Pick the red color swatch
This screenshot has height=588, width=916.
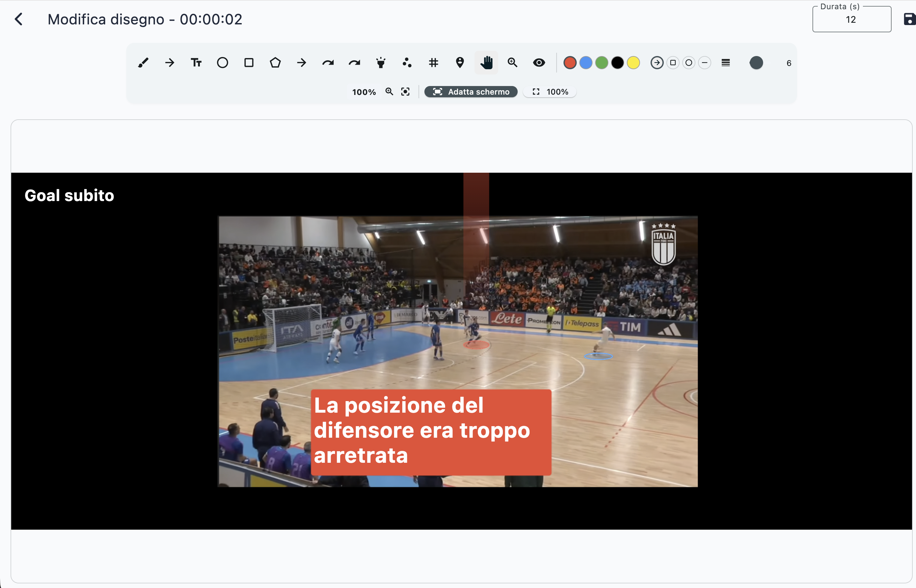coord(570,63)
